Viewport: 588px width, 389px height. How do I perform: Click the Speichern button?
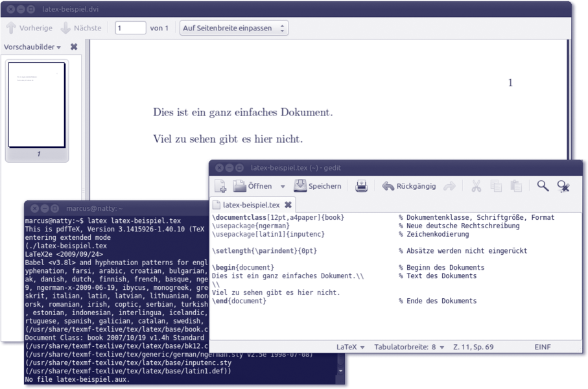pyautogui.click(x=318, y=187)
